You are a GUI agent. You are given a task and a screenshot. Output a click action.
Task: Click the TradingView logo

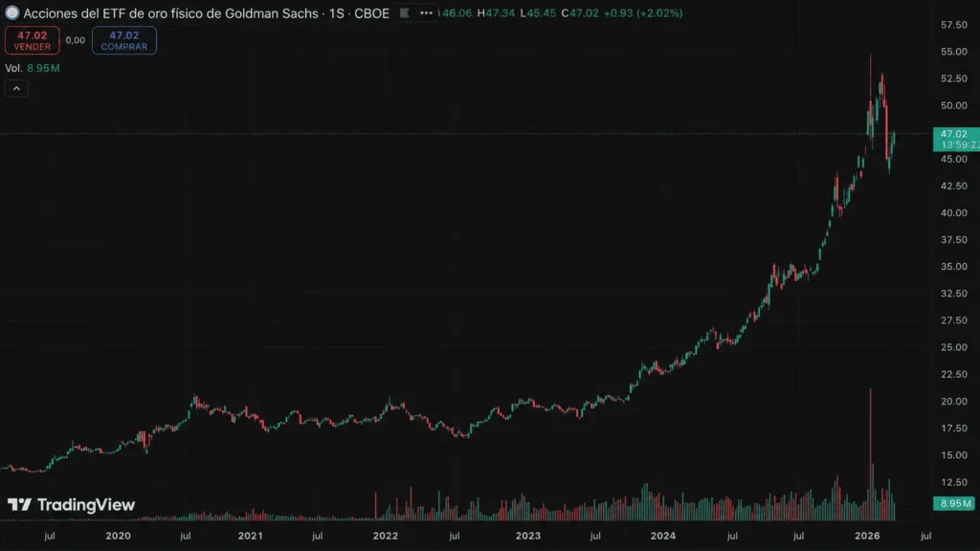(x=71, y=505)
